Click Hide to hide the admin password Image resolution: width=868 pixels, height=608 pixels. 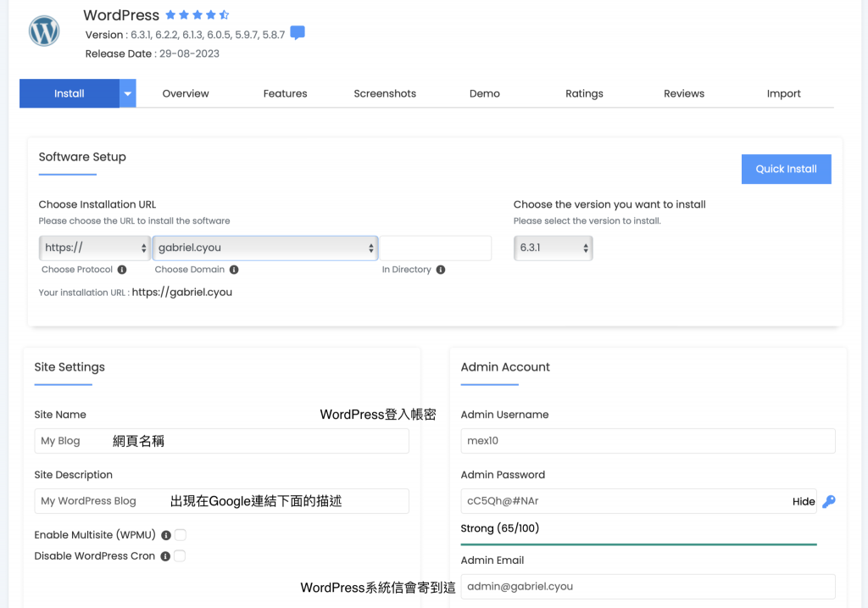804,502
